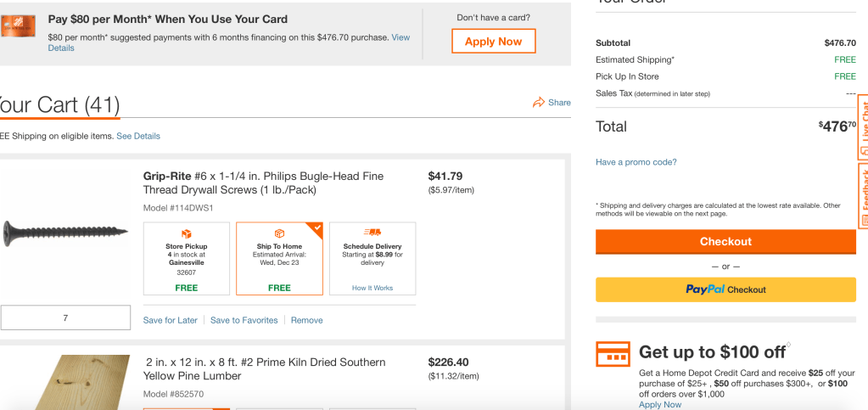
Task: Select the Ship To Home option
Action: click(279, 258)
